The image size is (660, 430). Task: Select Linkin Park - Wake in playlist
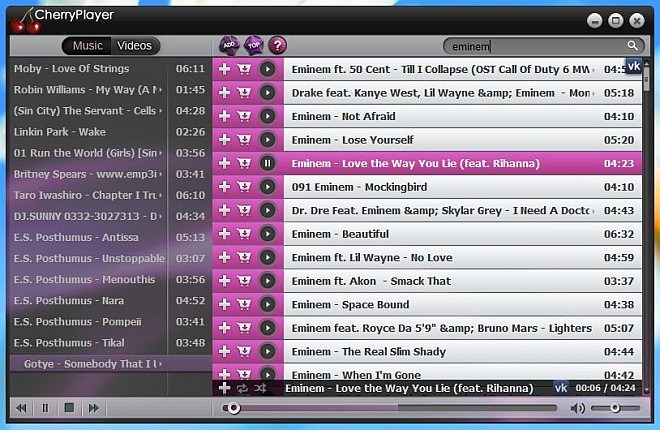[x=109, y=132]
